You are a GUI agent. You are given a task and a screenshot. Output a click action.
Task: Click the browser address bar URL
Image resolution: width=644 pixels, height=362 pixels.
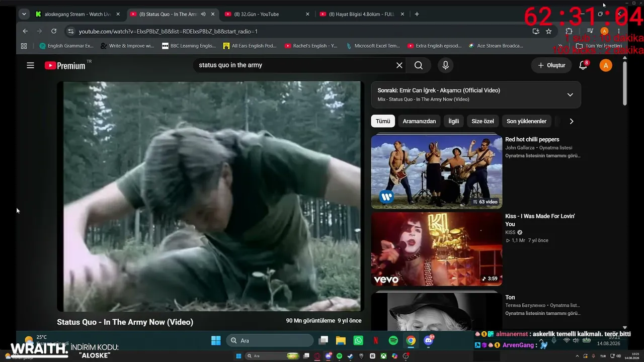click(168, 31)
